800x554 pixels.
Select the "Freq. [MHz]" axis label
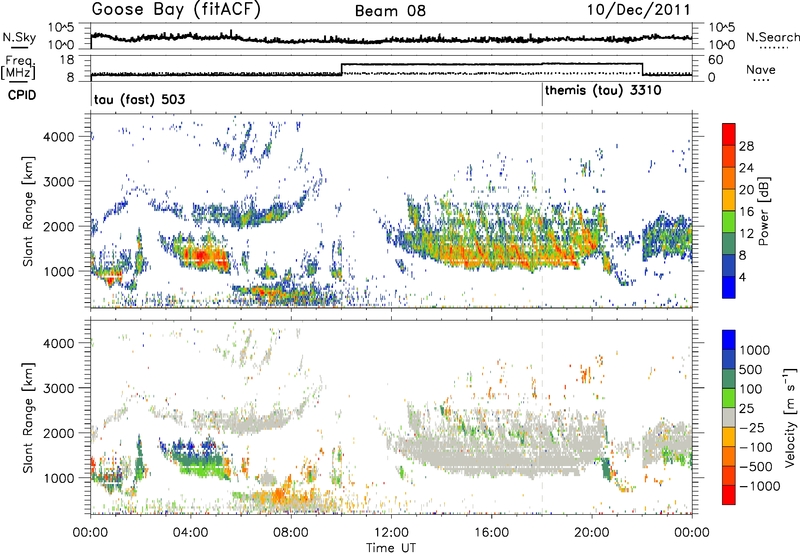click(x=18, y=67)
